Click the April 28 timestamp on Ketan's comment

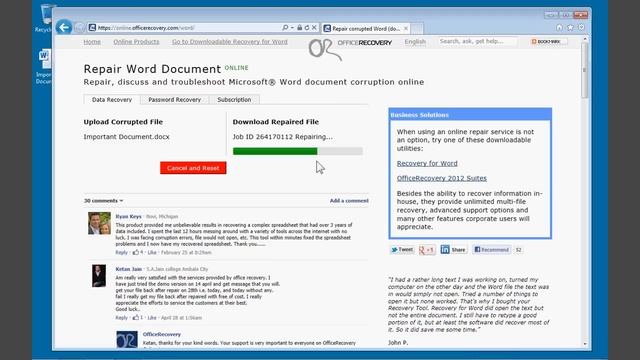coord(181,318)
